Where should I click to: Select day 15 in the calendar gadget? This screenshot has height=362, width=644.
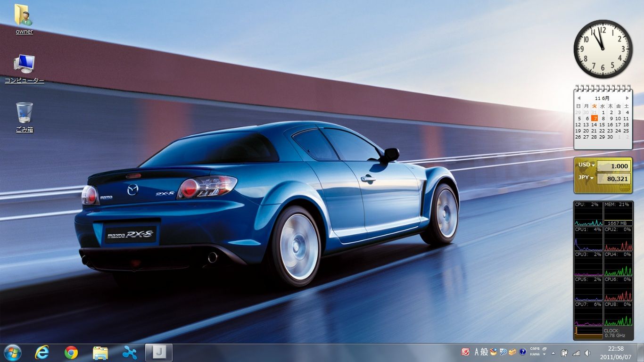[x=602, y=124]
